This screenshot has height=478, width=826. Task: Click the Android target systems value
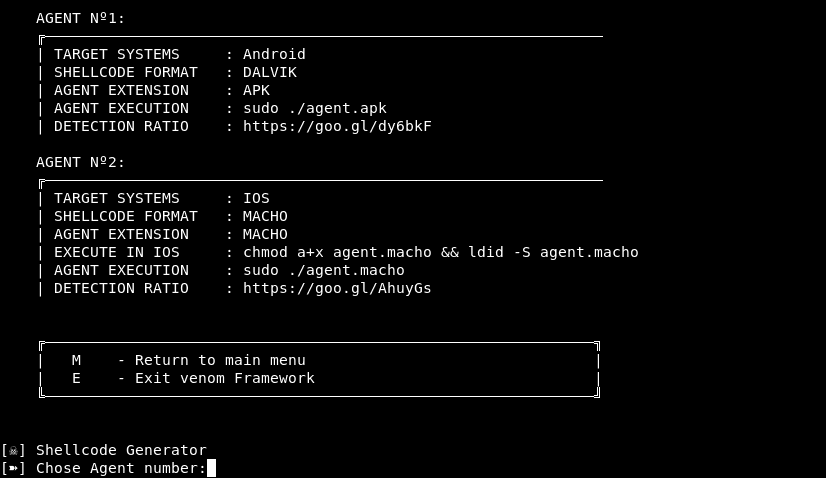pos(274,54)
